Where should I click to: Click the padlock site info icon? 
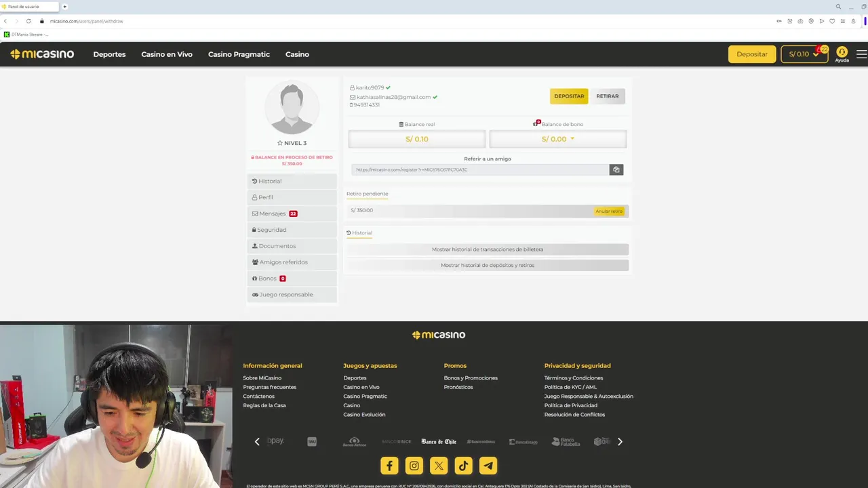pos(42,21)
